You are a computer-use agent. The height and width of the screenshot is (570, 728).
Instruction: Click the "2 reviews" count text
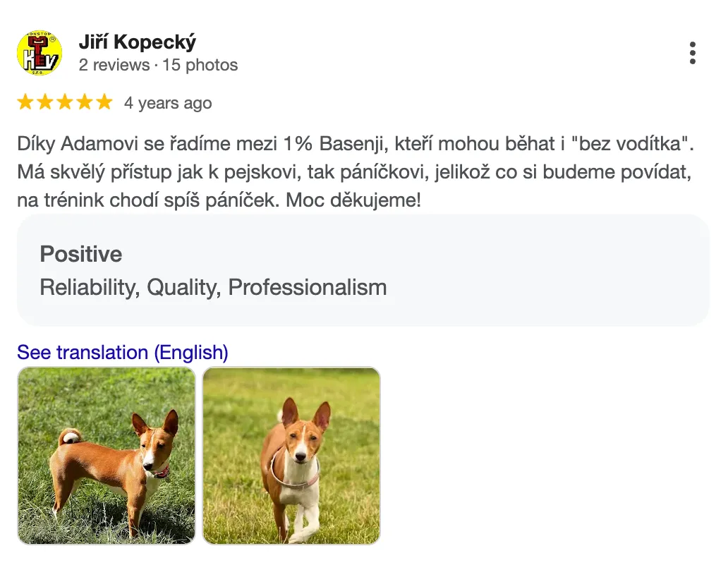point(114,66)
